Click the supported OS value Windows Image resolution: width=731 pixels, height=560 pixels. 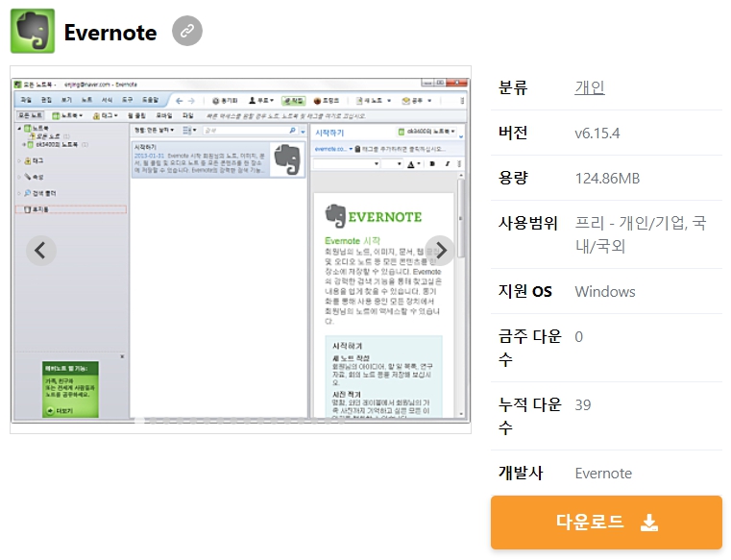point(604,291)
